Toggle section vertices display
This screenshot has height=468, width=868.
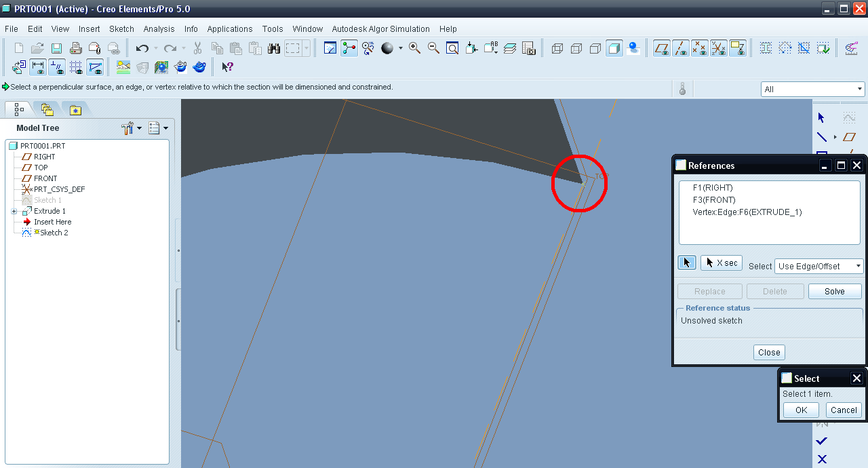(95, 67)
